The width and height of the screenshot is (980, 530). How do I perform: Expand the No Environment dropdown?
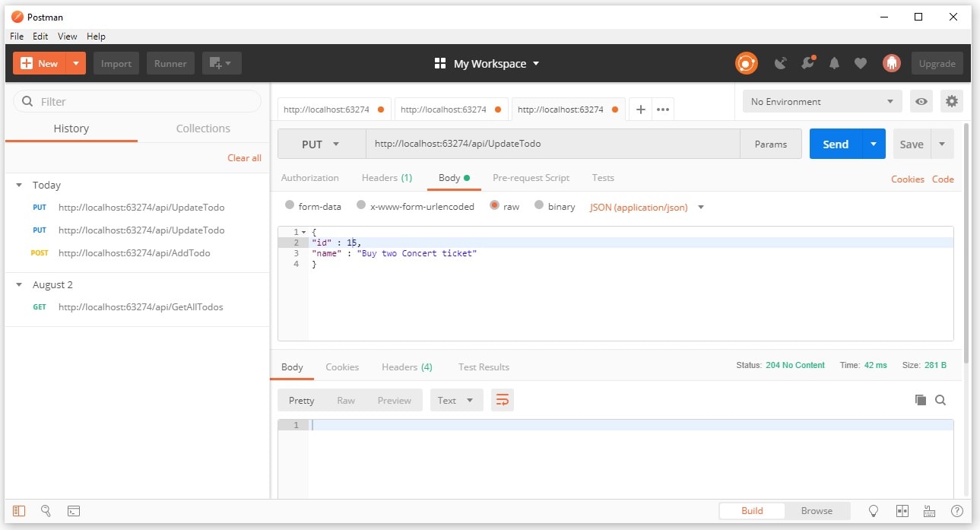coord(822,101)
